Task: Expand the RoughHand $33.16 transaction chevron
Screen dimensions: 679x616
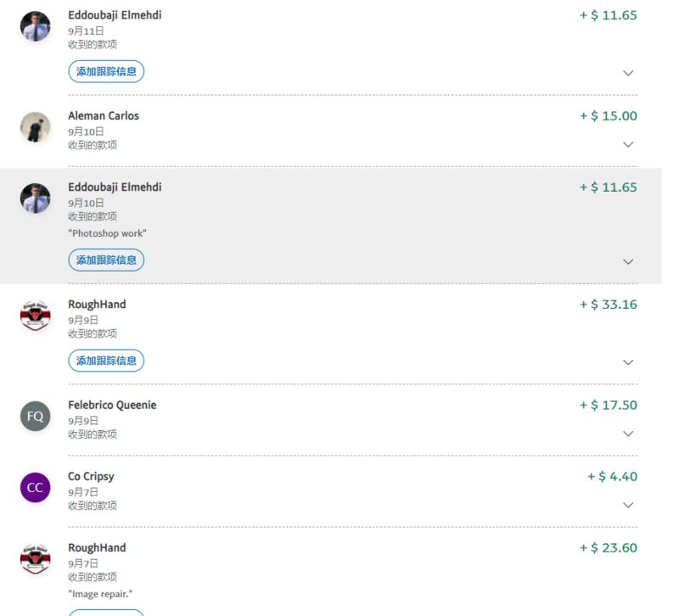Action: point(628,362)
